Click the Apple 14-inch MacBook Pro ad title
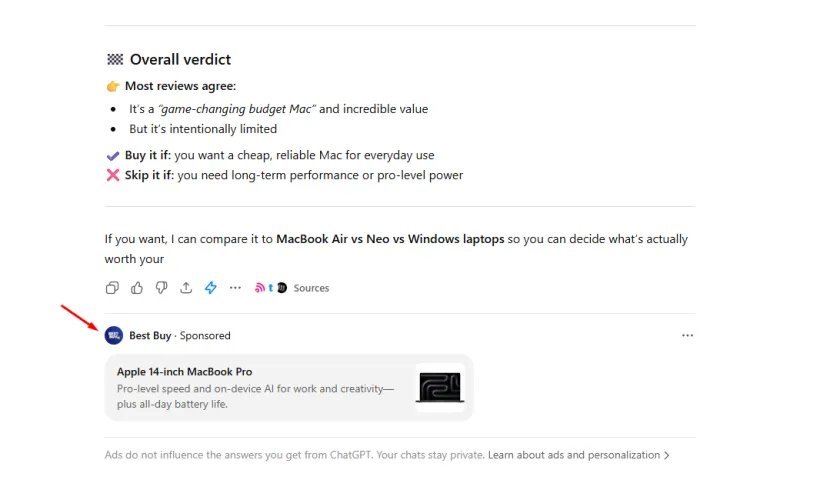This screenshot has height=500, width=840. tap(184, 372)
